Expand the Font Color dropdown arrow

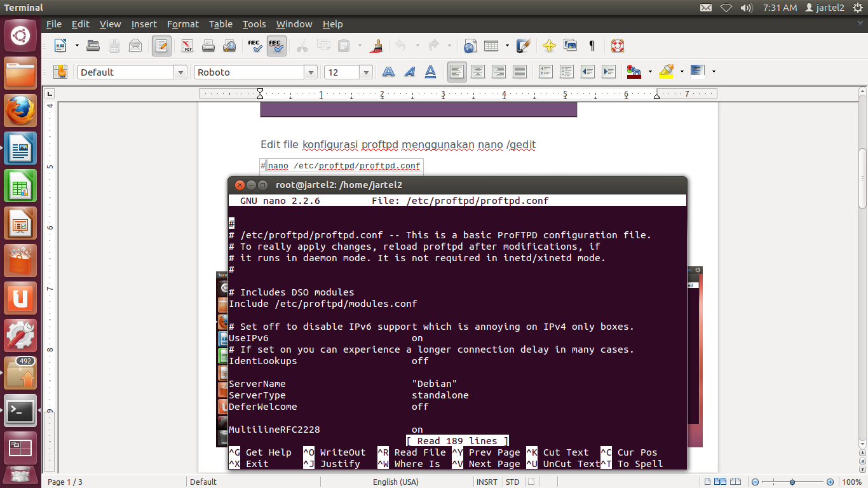pos(650,72)
